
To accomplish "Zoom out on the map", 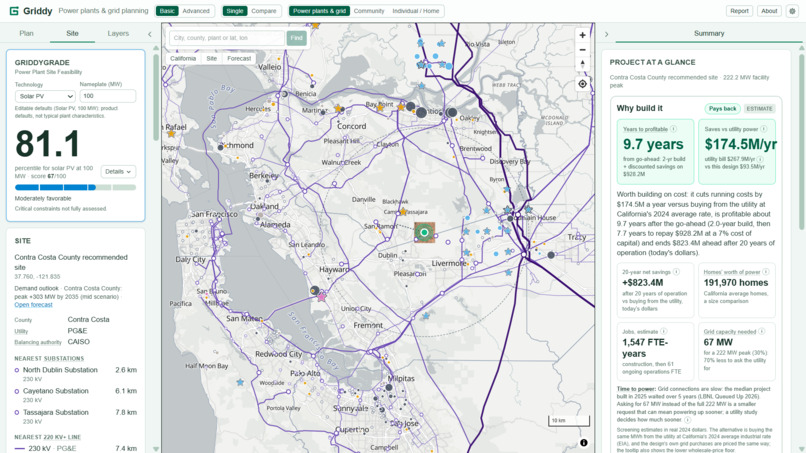I will coord(582,50).
